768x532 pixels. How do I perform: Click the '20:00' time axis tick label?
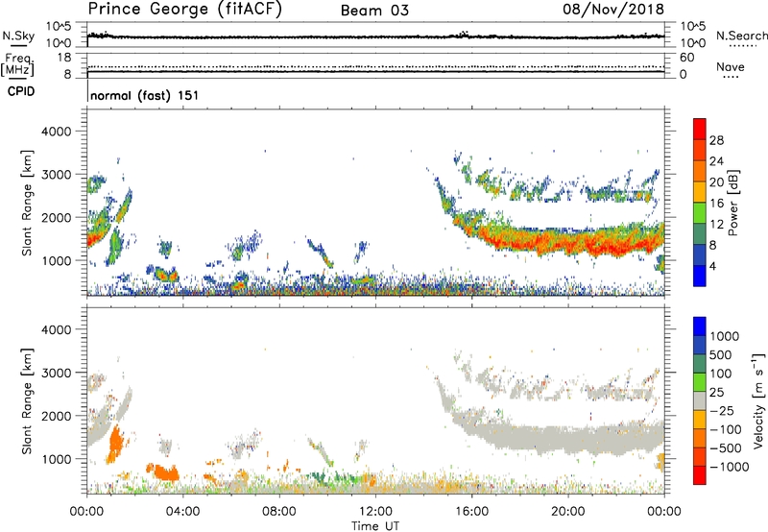(x=567, y=512)
